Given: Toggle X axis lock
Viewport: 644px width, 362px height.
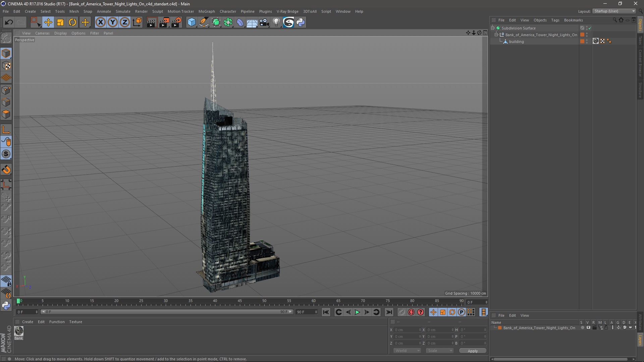Looking at the screenshot, I should click(100, 22).
